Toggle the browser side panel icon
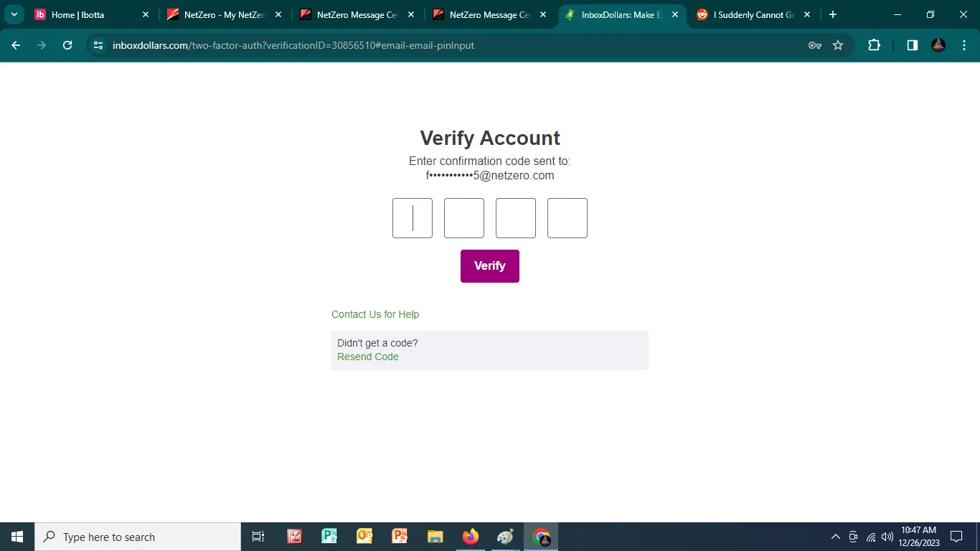This screenshot has height=551, width=980. [x=913, y=45]
